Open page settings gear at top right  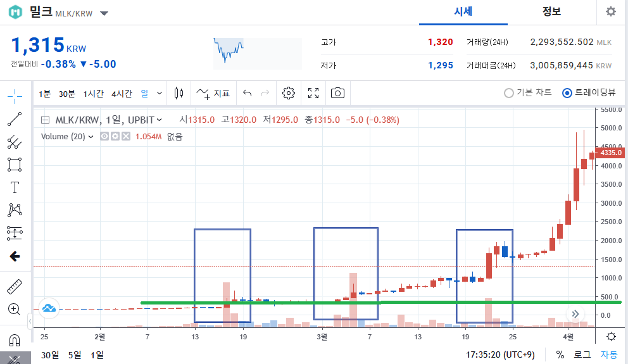pyautogui.click(x=611, y=11)
